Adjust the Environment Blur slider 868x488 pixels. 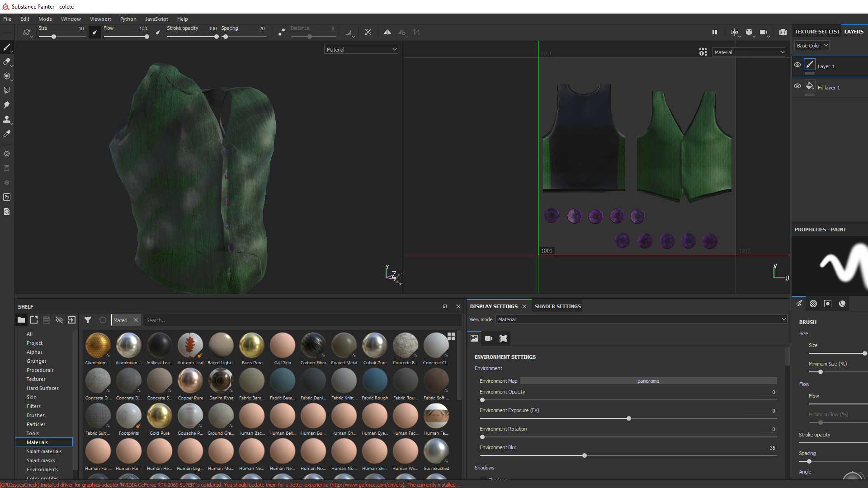point(585,455)
